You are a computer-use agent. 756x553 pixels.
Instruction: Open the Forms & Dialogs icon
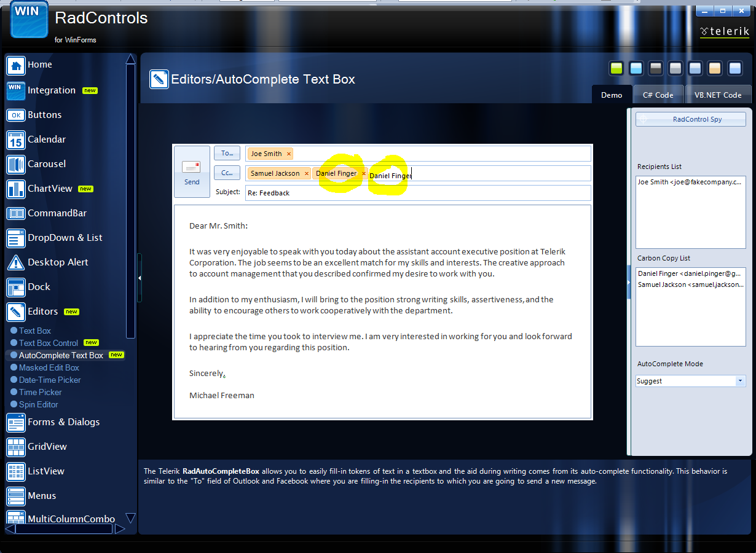click(x=15, y=422)
